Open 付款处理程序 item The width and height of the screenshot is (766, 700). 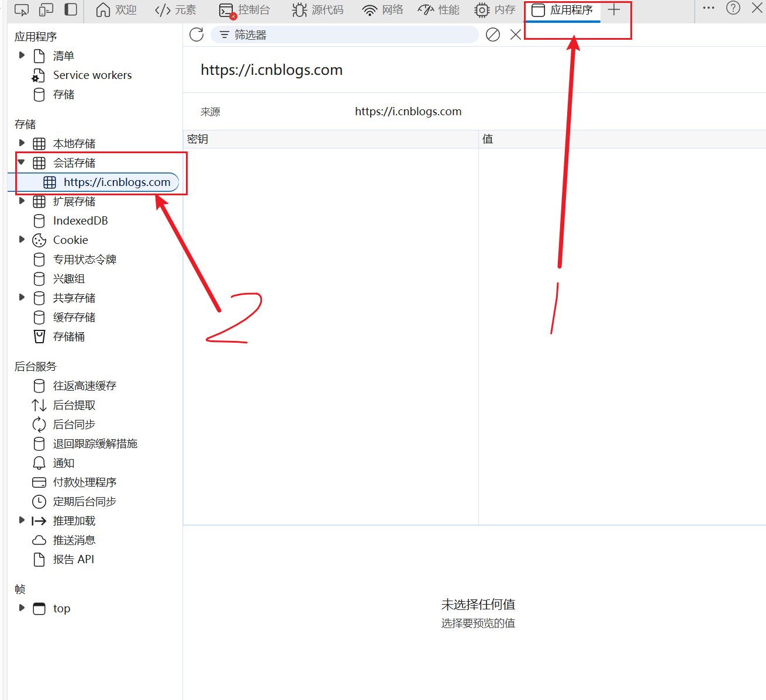point(85,482)
